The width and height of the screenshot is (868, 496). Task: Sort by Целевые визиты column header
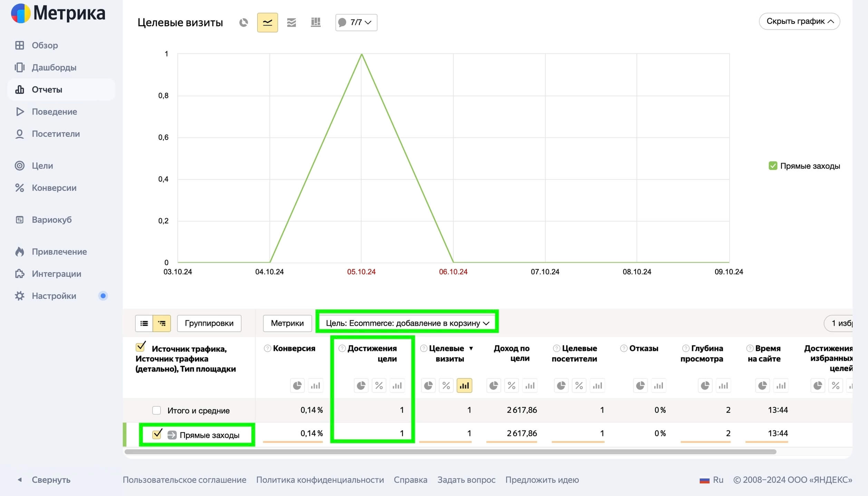[x=447, y=353]
